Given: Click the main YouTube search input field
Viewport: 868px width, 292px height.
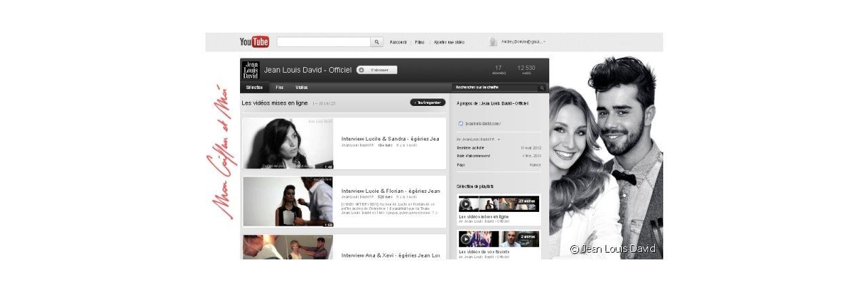Looking at the screenshot, I should (x=323, y=42).
